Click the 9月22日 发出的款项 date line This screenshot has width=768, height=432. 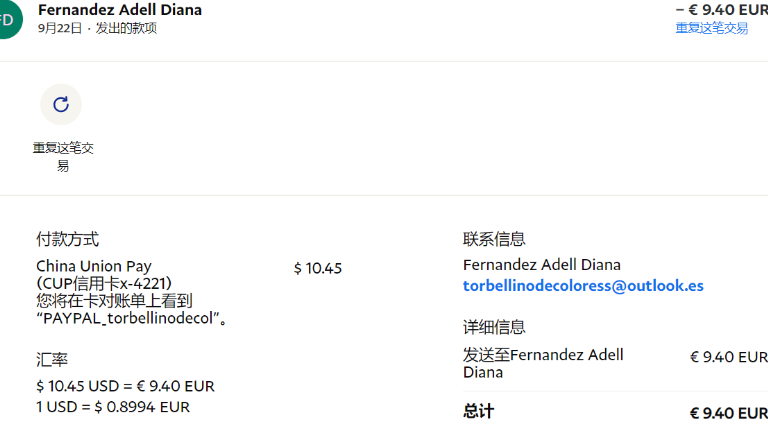pyautogui.click(x=97, y=28)
